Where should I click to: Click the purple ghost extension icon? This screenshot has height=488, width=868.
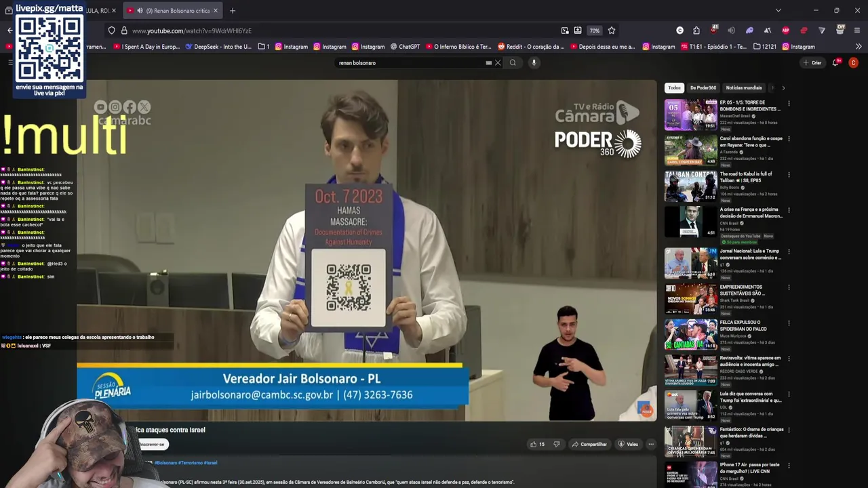tap(749, 30)
